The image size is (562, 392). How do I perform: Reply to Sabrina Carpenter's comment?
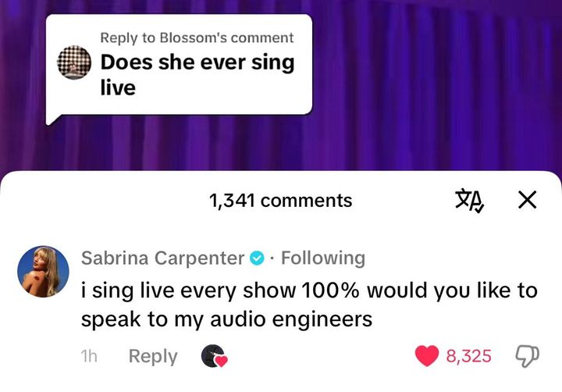point(153,356)
